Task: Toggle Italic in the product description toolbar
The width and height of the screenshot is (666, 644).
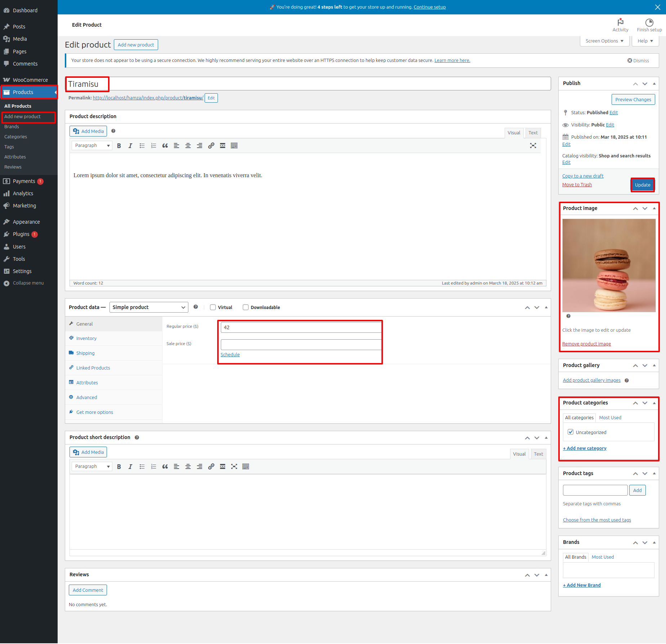Action: [x=130, y=146]
